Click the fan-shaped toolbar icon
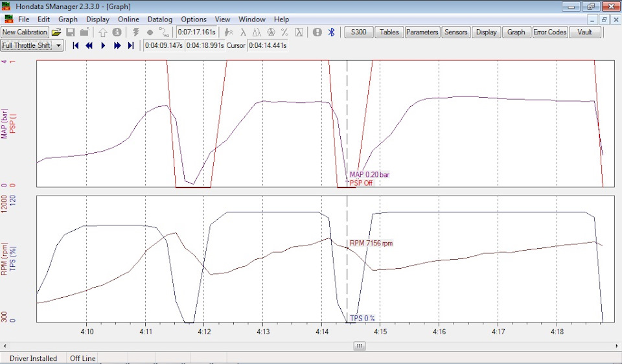The image size is (622, 364). (271, 32)
